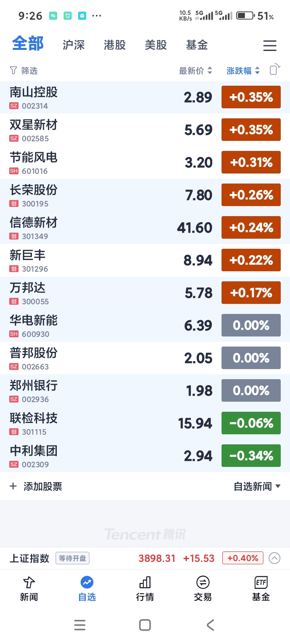Screen dimensions: 290x644
Task: Tap the 筛选 filter funnel icon
Action: [13, 71]
